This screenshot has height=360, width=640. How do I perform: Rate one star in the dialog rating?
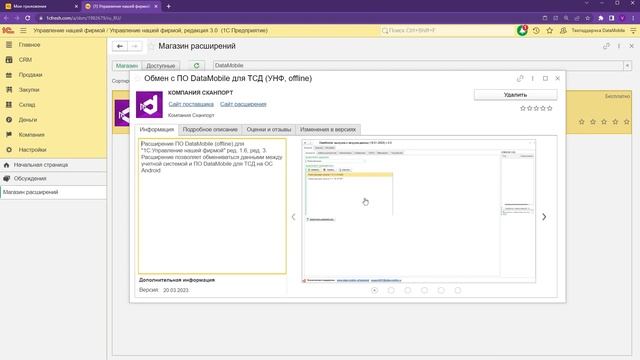523,108
